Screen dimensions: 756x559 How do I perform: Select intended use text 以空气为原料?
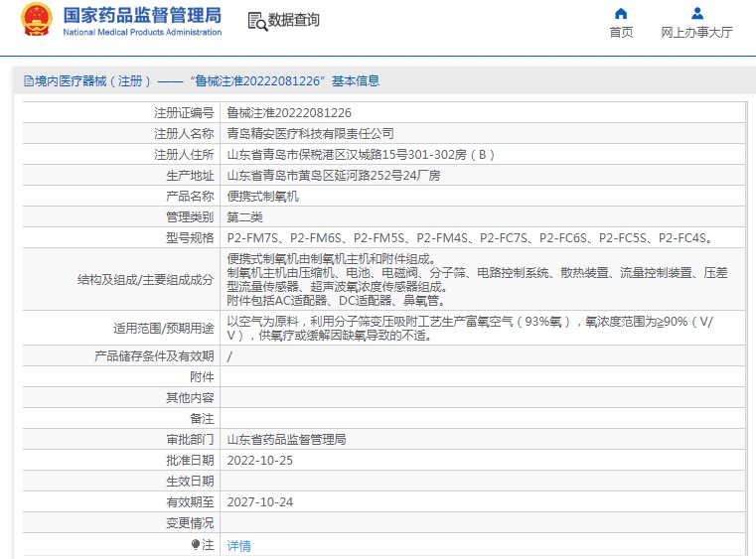[x=470, y=329]
